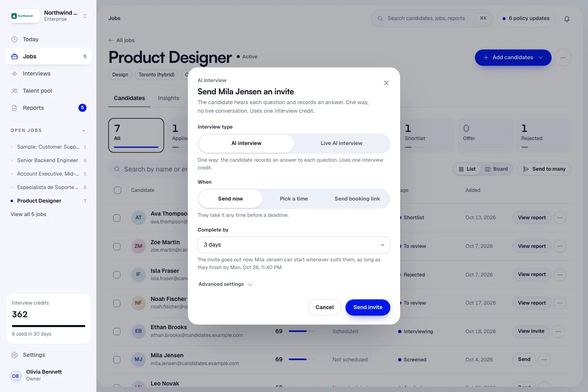
Task: Focus the Search candidates, jobs, reports field
Action: tap(432, 18)
